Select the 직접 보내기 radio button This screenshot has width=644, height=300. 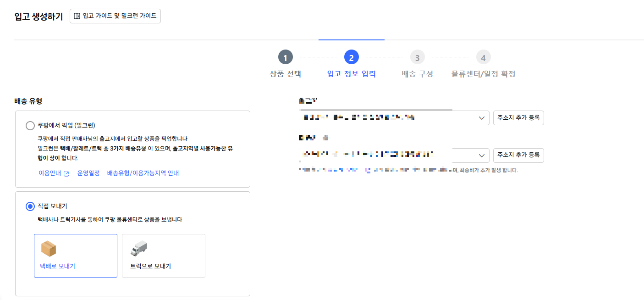click(30, 206)
